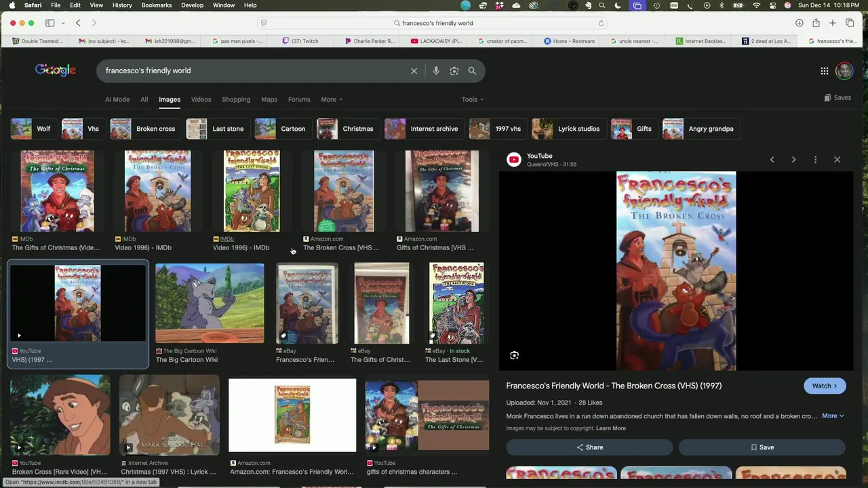Filter by the Wolf chip
Screen dimensions: 868x488
[x=33, y=129]
